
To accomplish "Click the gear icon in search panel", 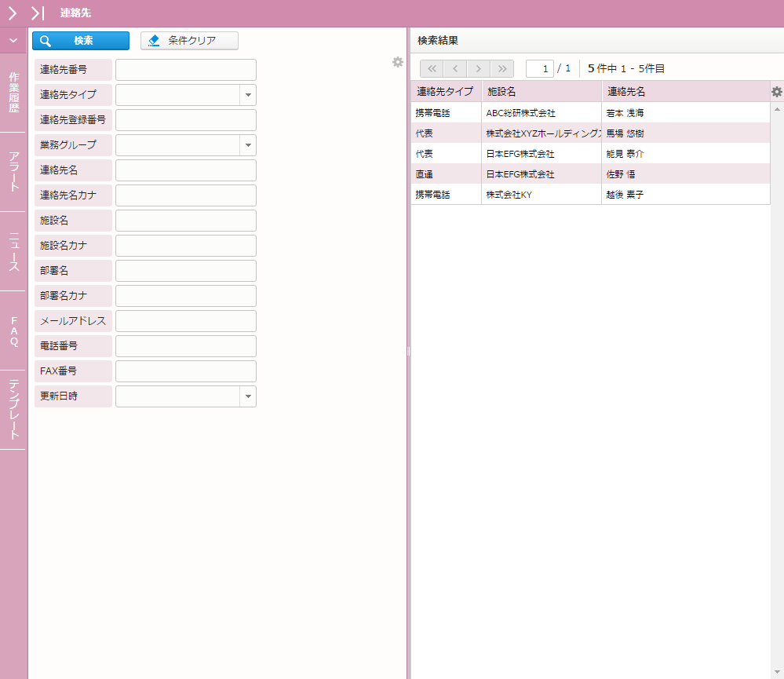I will click(x=398, y=62).
